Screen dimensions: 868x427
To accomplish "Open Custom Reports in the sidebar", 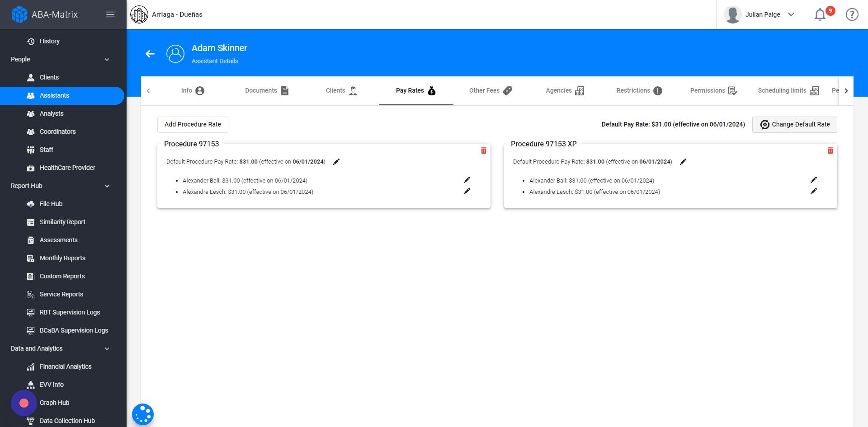I will coord(62,276).
